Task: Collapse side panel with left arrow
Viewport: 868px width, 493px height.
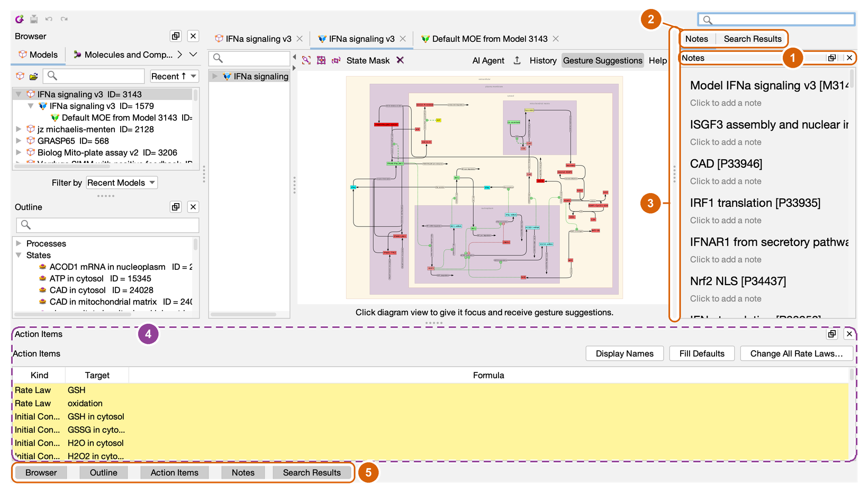Action: click(294, 57)
